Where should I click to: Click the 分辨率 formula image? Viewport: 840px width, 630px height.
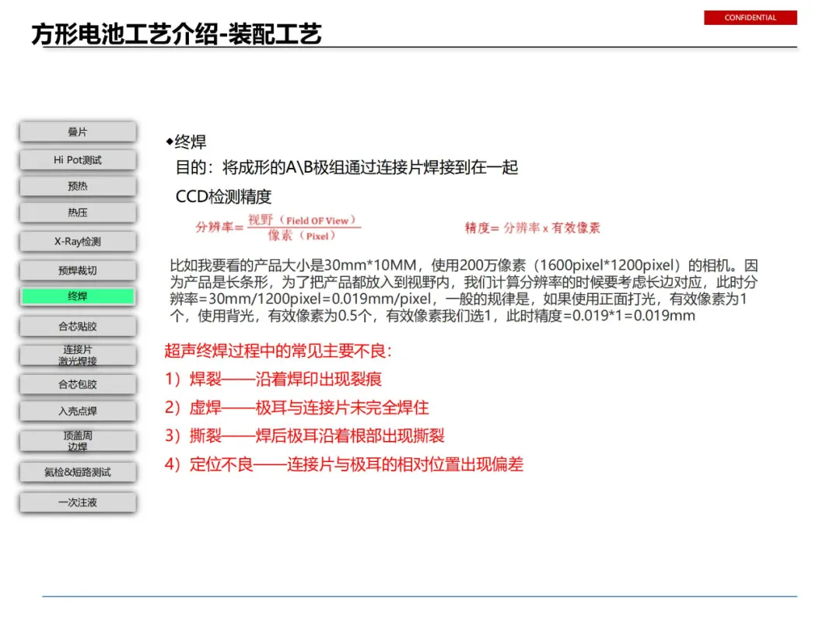(x=278, y=228)
